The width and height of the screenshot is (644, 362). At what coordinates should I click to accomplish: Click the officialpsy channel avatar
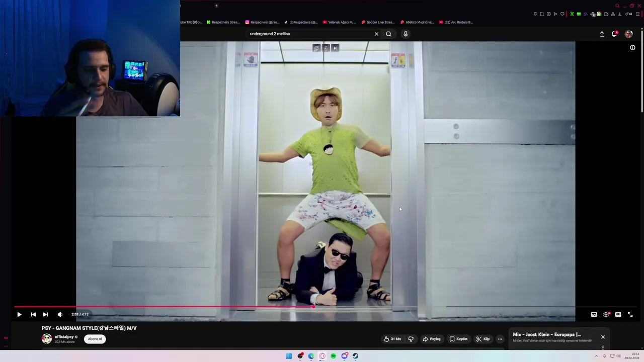47,339
